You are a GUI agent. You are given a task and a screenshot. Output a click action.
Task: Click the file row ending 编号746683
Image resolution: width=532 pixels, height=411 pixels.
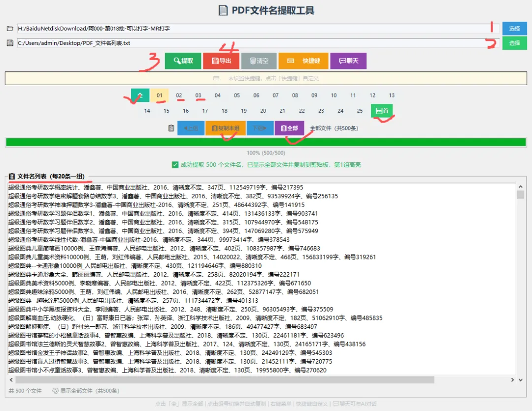[164, 249]
